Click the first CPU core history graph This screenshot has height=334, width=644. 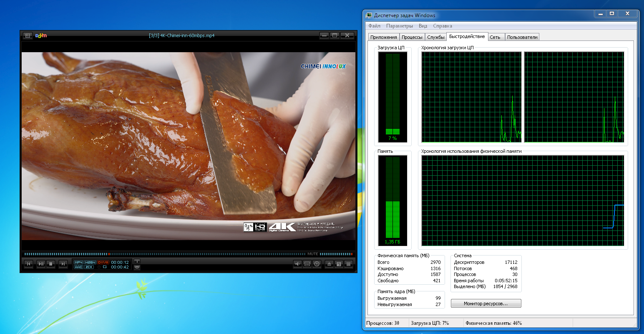tap(471, 97)
